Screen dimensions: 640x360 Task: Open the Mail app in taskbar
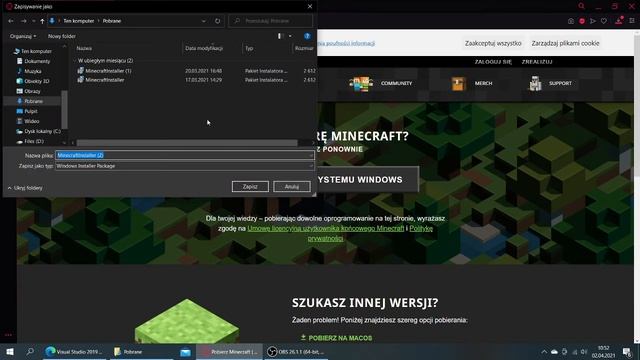(185, 351)
